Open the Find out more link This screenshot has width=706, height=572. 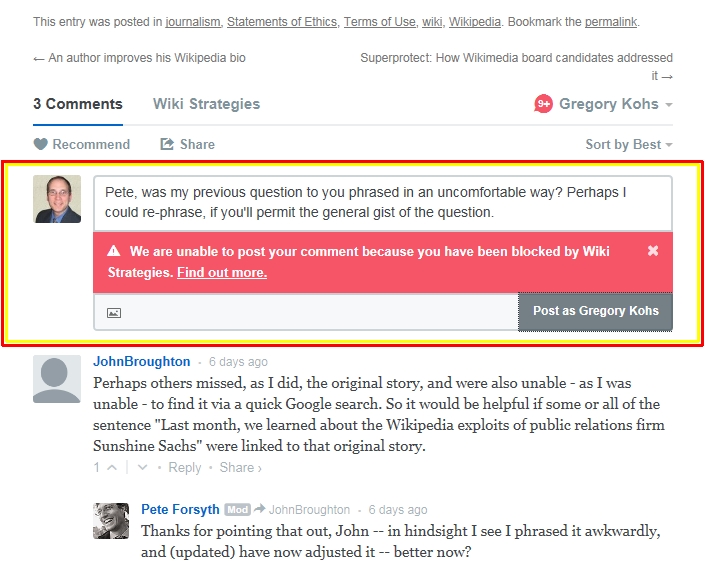[x=222, y=272]
